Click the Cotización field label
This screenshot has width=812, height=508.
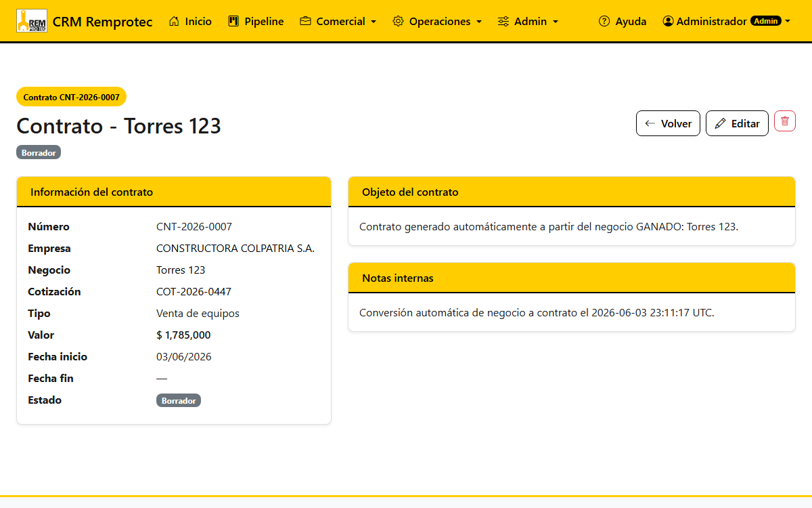tap(54, 292)
